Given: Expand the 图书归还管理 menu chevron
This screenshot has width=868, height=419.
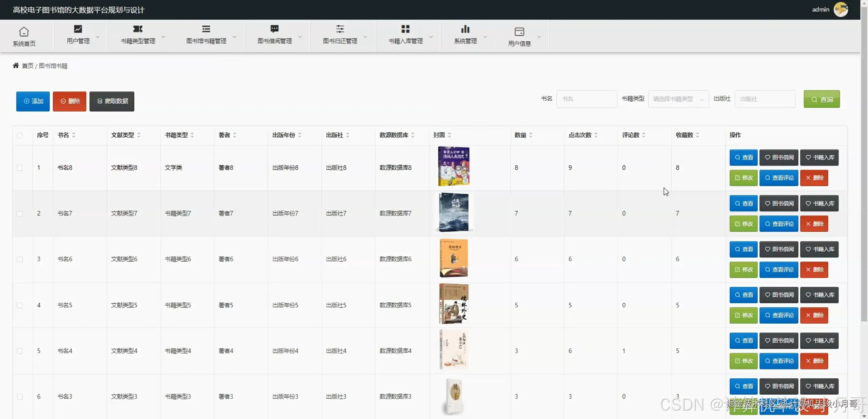Looking at the screenshot, I should 365,37.
